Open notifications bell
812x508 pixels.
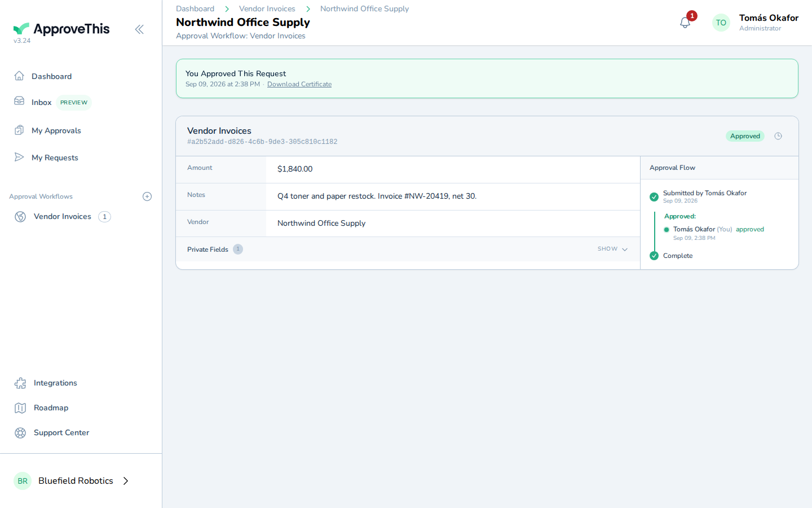click(685, 23)
